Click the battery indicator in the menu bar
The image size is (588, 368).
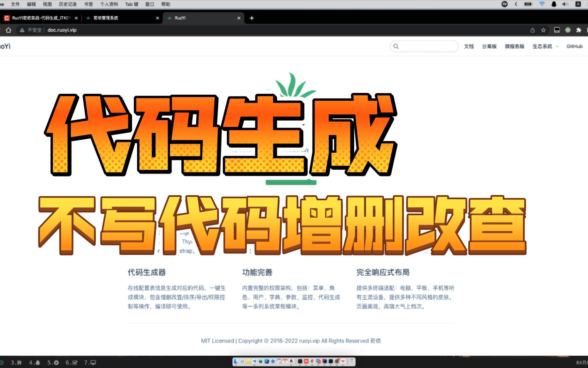[528, 4]
